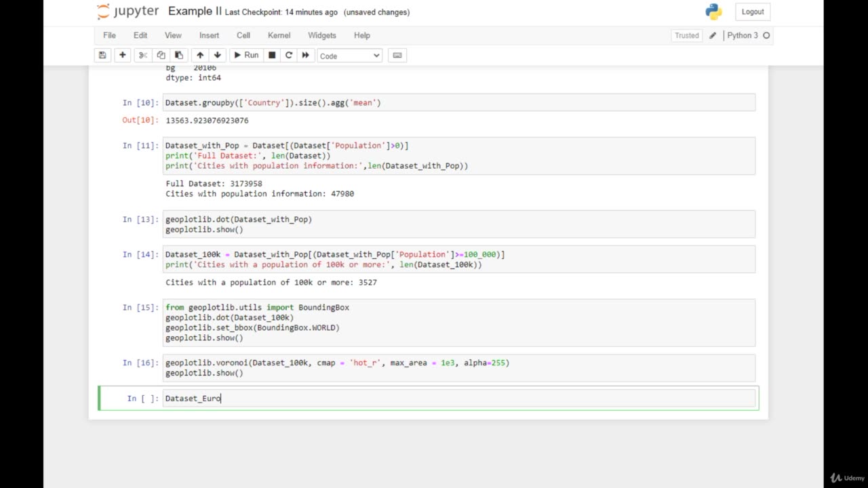Click the edit mode pencil icon
The image size is (868, 488).
pos(713,35)
